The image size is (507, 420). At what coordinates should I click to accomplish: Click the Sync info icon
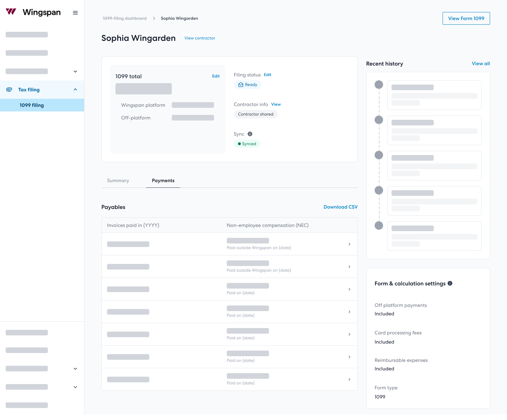click(250, 134)
